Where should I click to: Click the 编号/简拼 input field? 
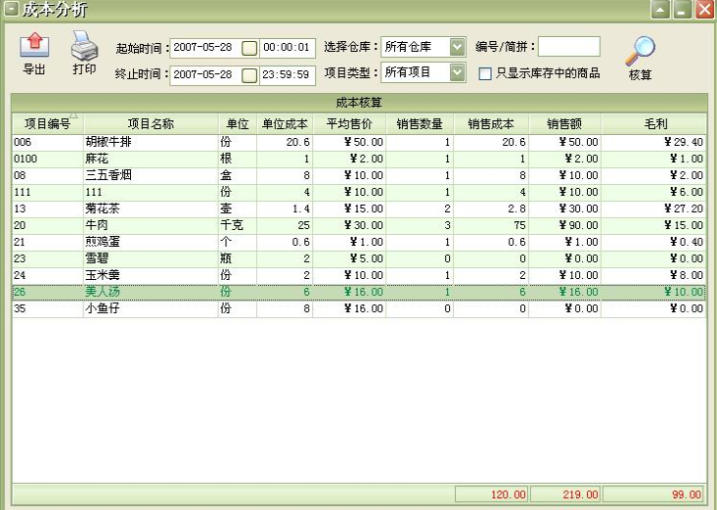[x=569, y=47]
